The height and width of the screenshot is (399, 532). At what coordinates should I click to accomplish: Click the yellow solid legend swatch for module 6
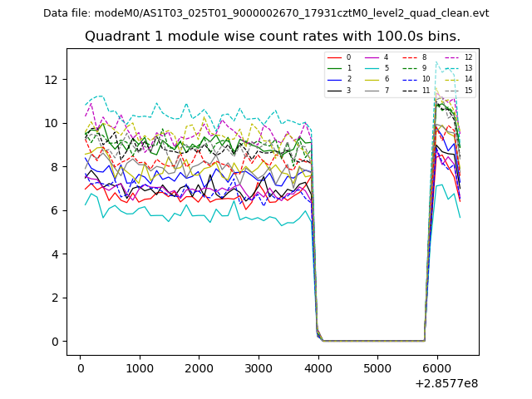(x=372, y=79)
